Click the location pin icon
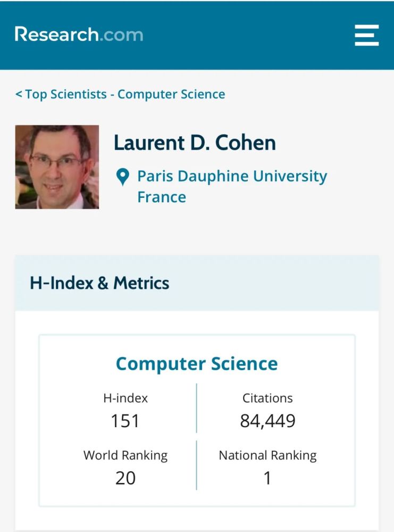 tap(122, 177)
